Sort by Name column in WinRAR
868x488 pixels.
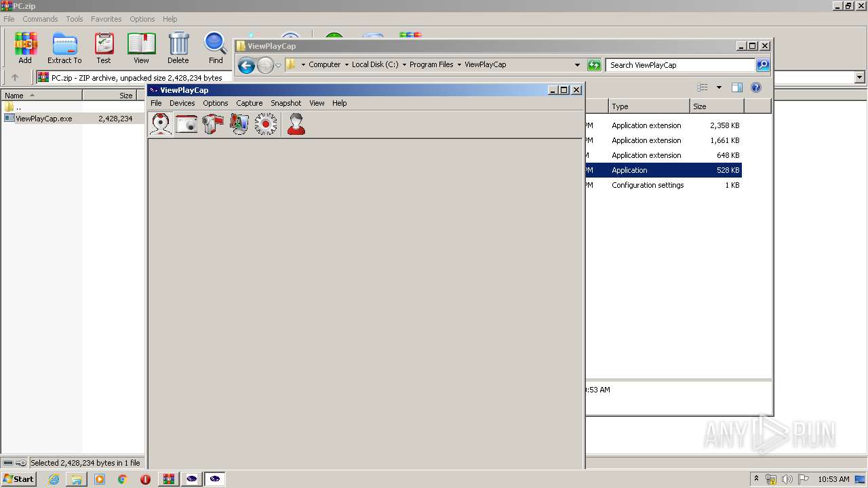pos(41,96)
